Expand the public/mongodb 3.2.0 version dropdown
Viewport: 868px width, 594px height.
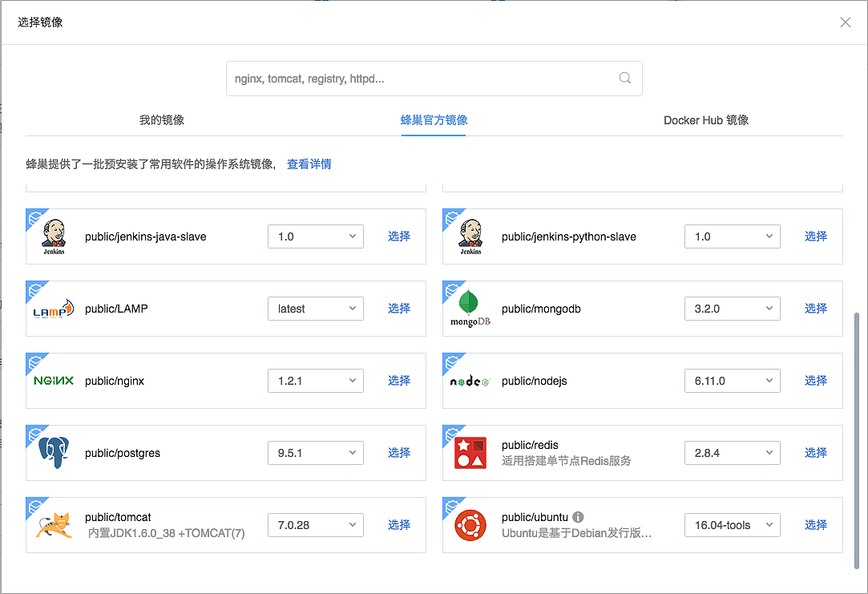coord(732,309)
